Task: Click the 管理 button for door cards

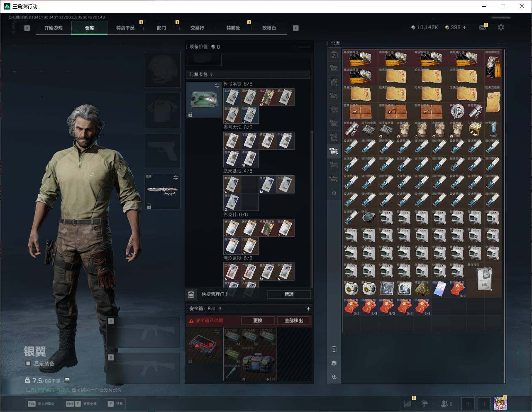Action: [289, 294]
